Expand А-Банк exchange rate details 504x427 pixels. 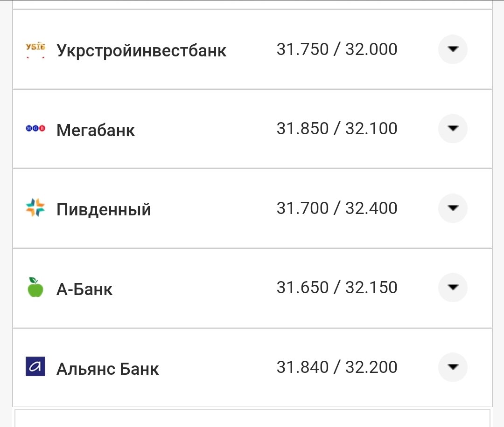pyautogui.click(x=453, y=288)
